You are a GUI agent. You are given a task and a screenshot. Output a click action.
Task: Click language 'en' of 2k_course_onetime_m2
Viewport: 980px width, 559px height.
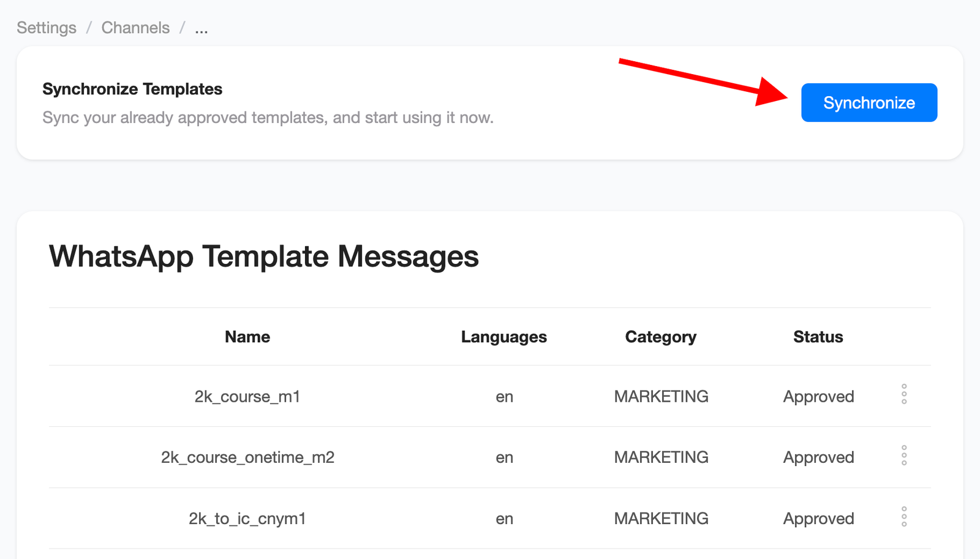click(504, 457)
